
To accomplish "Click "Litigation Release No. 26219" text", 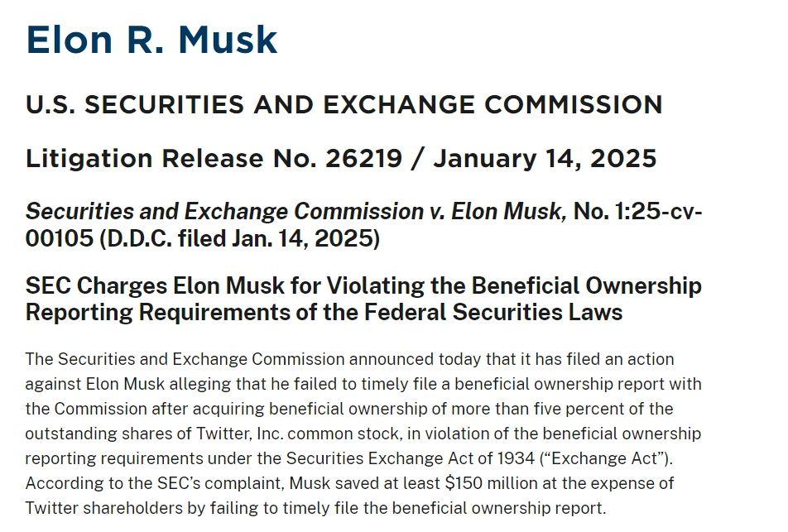I will point(214,158).
